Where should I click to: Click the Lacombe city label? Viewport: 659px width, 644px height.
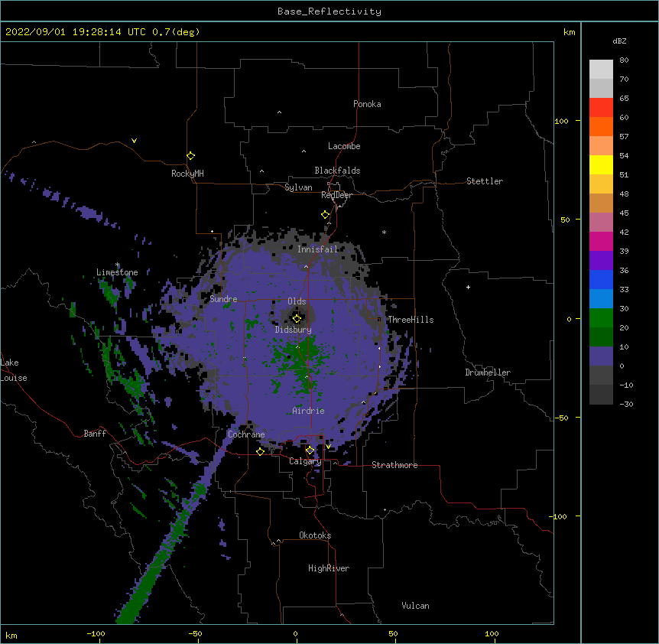click(x=344, y=146)
